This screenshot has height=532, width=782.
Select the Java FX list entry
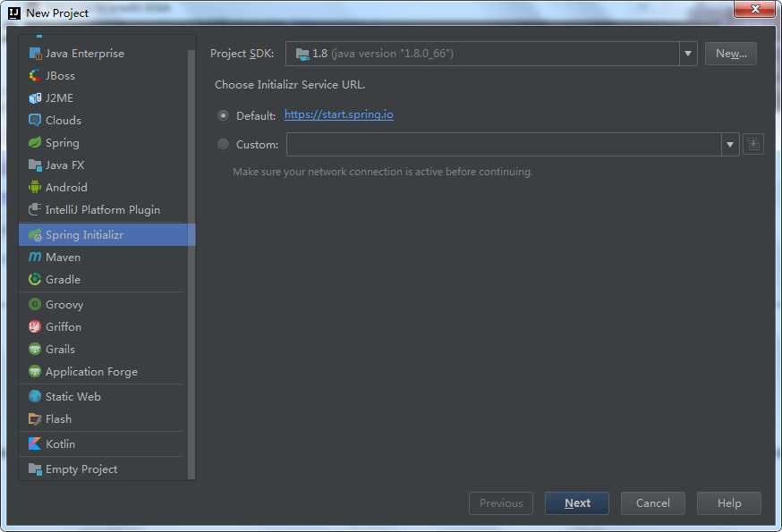(103, 165)
